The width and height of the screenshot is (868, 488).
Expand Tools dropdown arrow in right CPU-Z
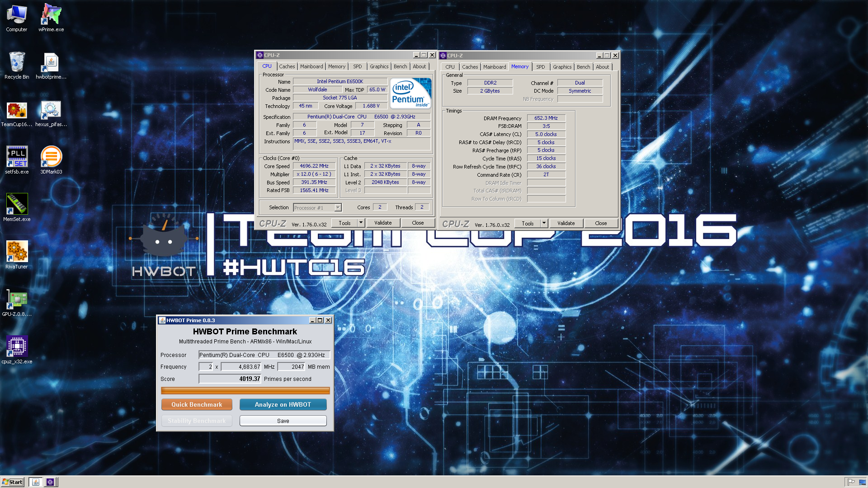544,223
